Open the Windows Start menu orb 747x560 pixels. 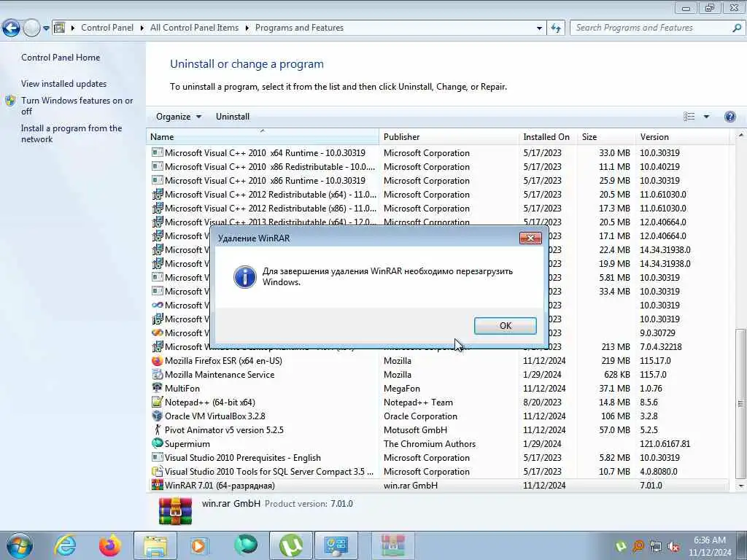pos(20,545)
